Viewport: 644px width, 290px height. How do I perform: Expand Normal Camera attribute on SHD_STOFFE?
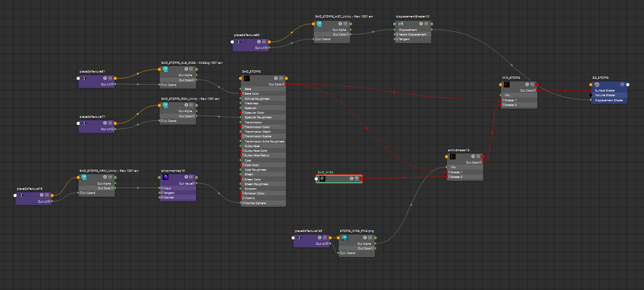[243, 203]
